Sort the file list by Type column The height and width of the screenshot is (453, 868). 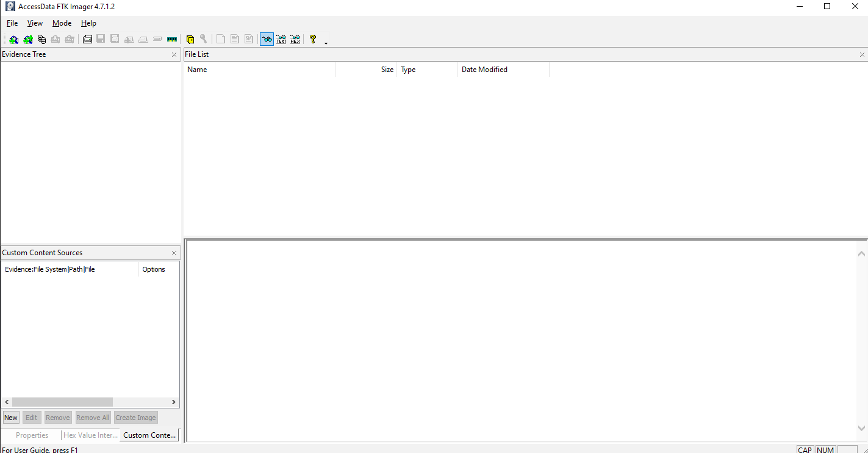pyautogui.click(x=428, y=70)
